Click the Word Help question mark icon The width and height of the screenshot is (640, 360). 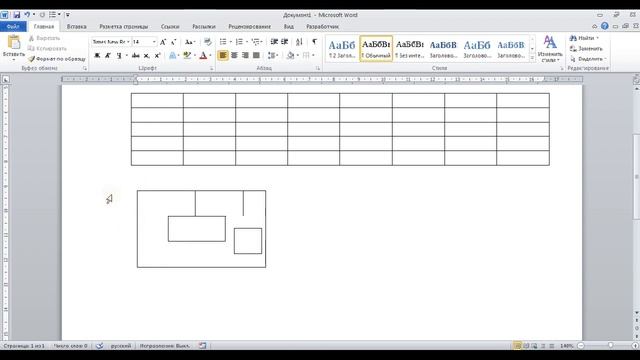pos(605,26)
